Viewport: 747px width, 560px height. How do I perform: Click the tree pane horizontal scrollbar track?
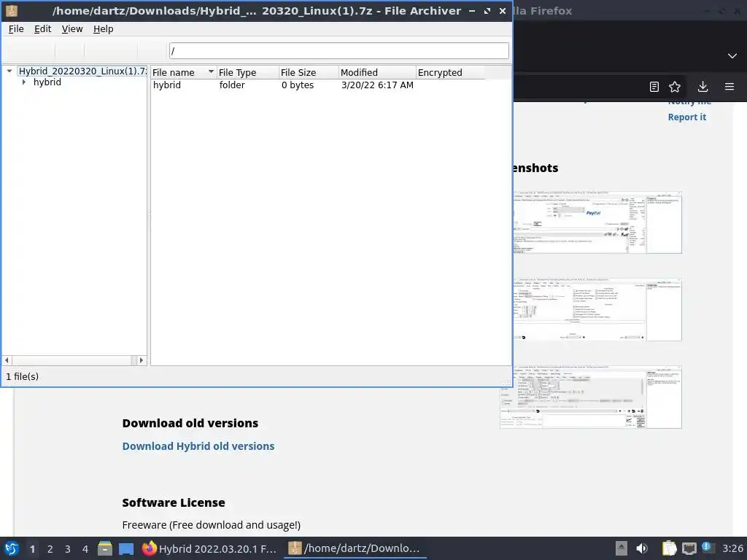(74, 360)
